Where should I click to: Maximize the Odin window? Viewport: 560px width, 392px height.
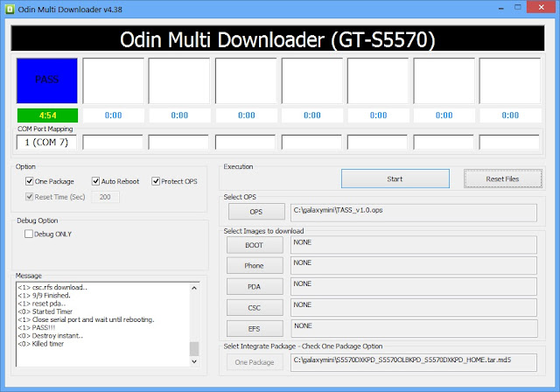pyautogui.click(x=517, y=8)
